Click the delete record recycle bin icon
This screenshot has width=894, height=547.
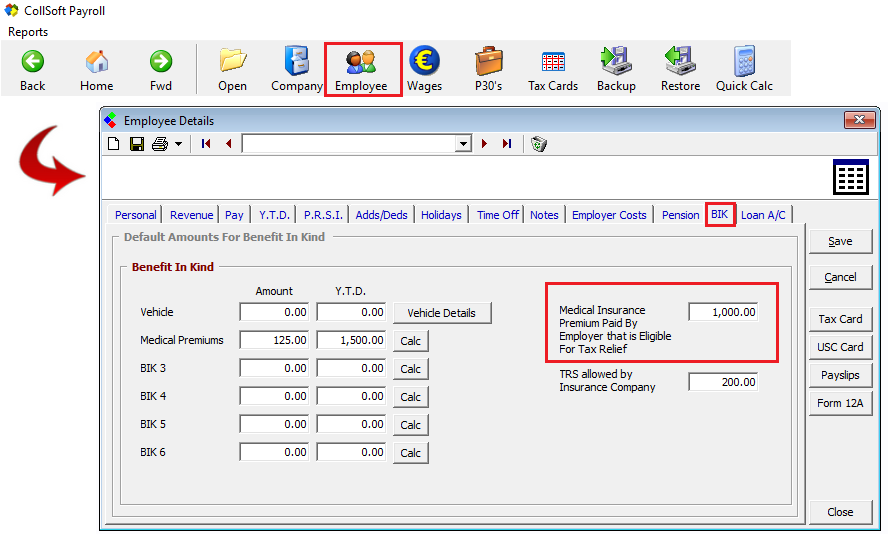[539, 144]
